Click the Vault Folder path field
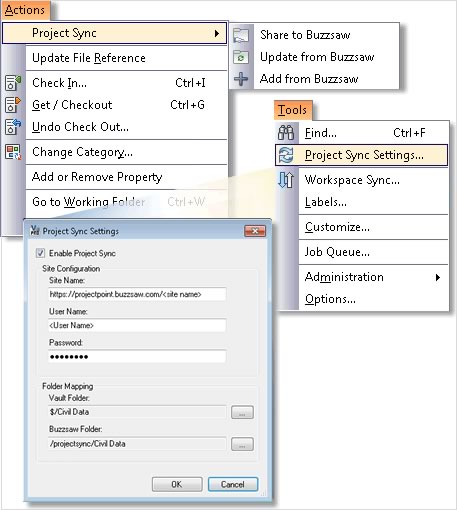This screenshot has width=457, height=510. click(x=137, y=412)
